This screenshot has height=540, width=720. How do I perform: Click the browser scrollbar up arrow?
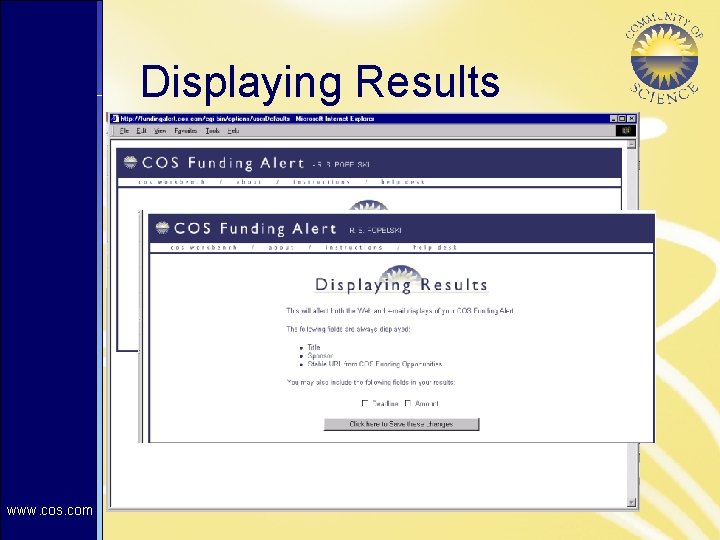tap(632, 144)
